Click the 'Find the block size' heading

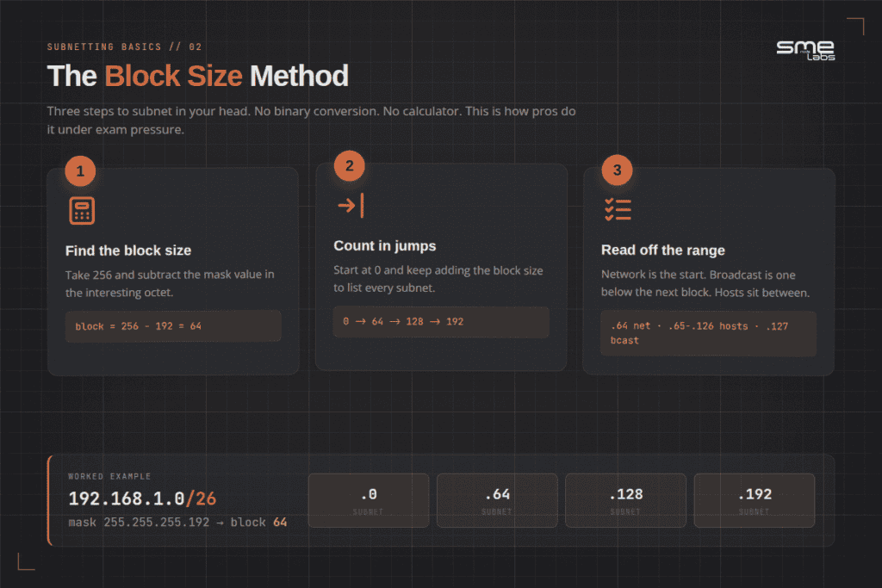[128, 251]
